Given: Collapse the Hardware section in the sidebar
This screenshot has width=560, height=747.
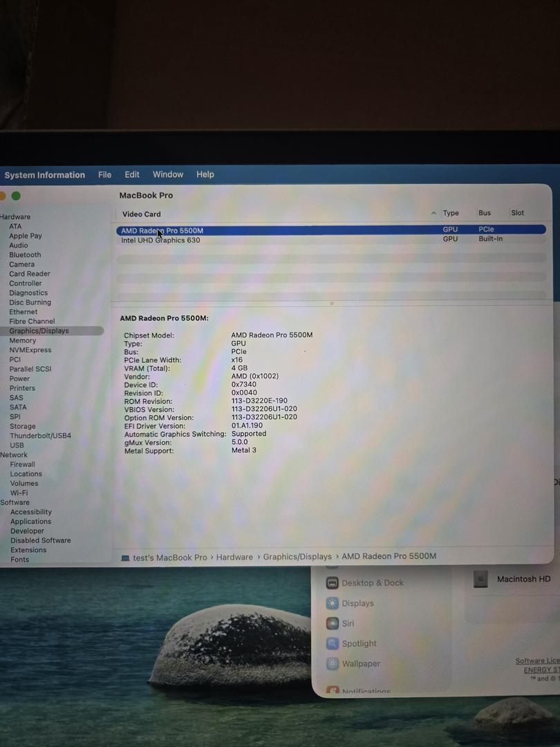Looking at the screenshot, I should (x=15, y=216).
